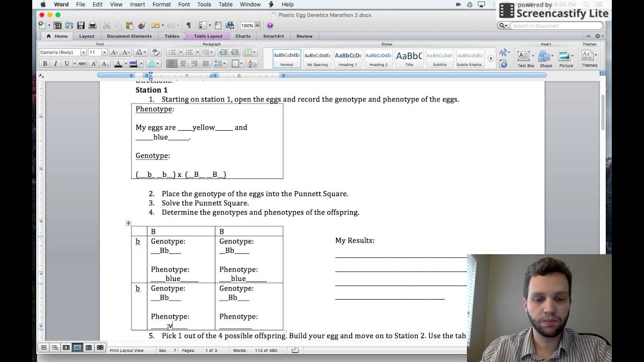Select Center Text alignment

point(183,64)
